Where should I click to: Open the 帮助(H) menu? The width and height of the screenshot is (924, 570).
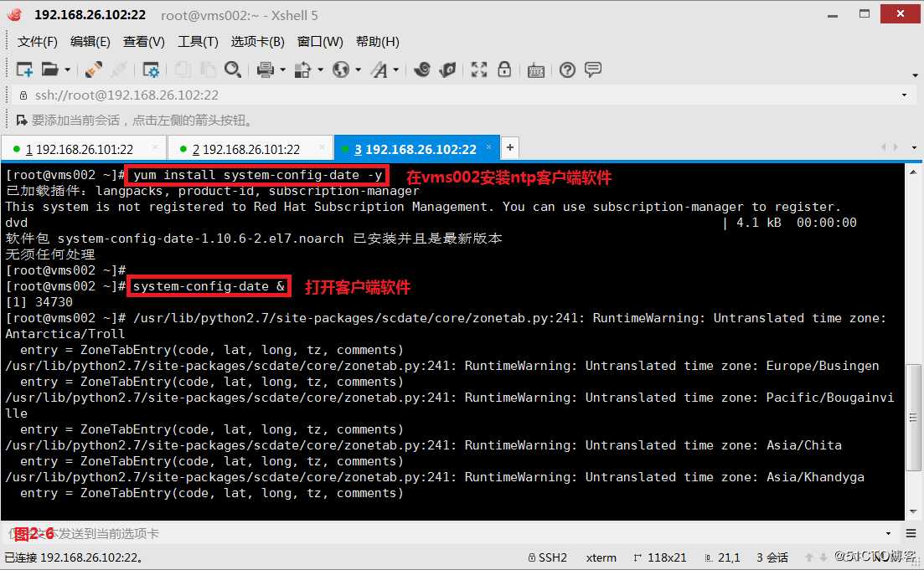point(377,42)
